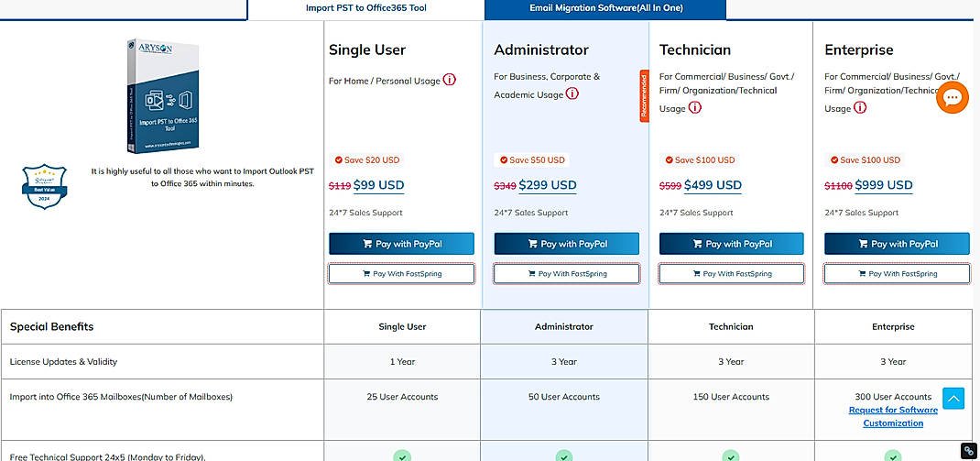Open the orange live chat bubble
Screen dimensions: 980x461
tap(952, 97)
